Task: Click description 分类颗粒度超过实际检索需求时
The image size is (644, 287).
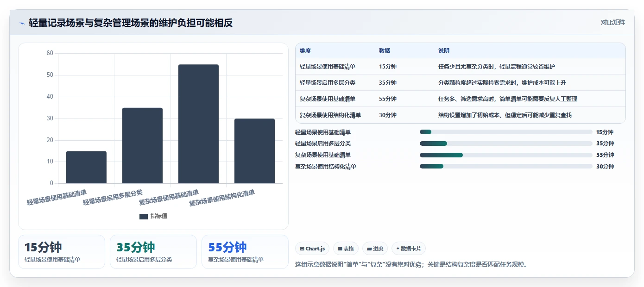Action: pos(502,82)
